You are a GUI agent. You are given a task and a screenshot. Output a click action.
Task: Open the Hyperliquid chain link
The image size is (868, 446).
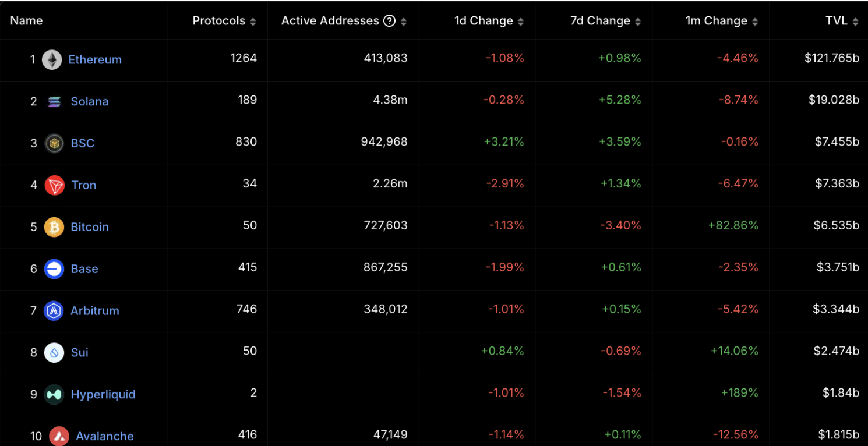click(103, 395)
